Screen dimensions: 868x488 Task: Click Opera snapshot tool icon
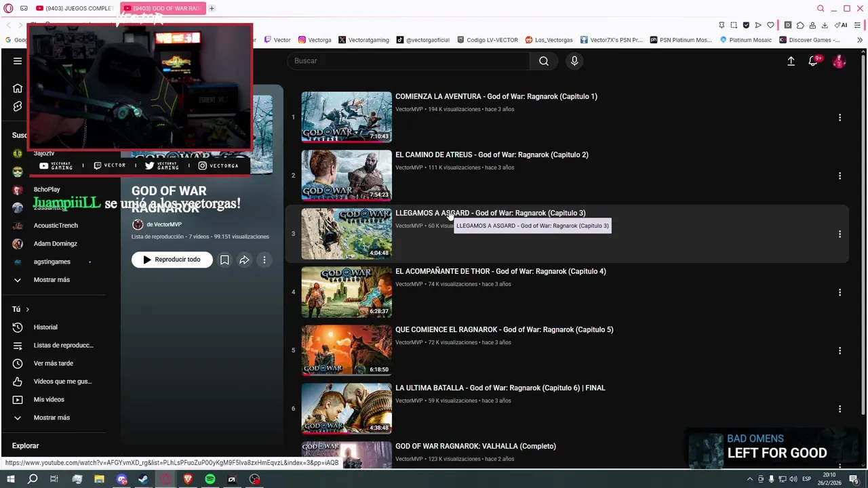734,25
